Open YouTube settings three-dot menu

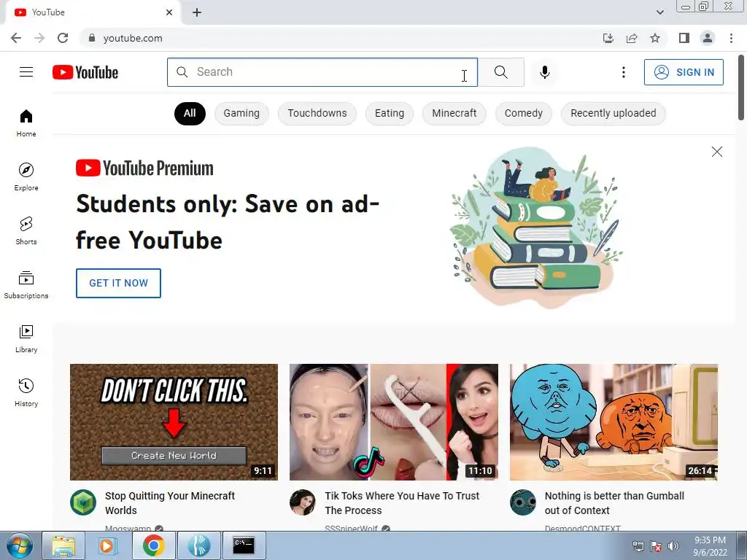[623, 72]
